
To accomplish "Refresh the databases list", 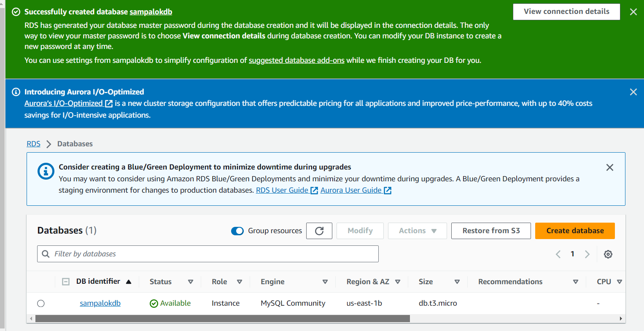I will [x=319, y=231].
